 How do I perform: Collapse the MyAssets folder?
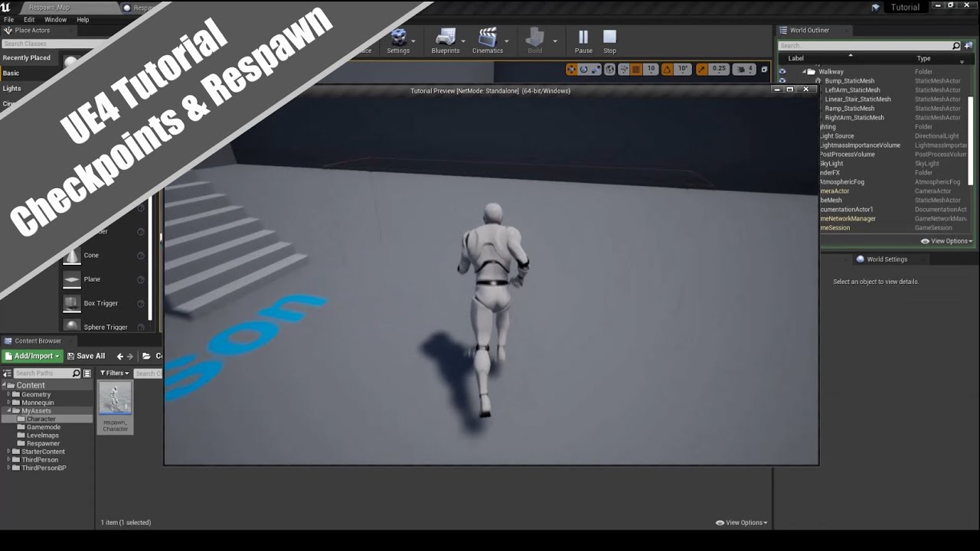point(8,411)
